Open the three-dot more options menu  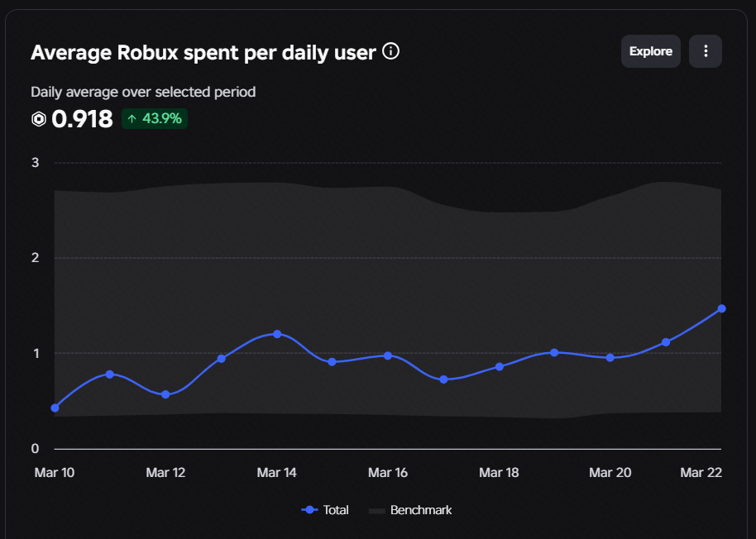click(706, 51)
